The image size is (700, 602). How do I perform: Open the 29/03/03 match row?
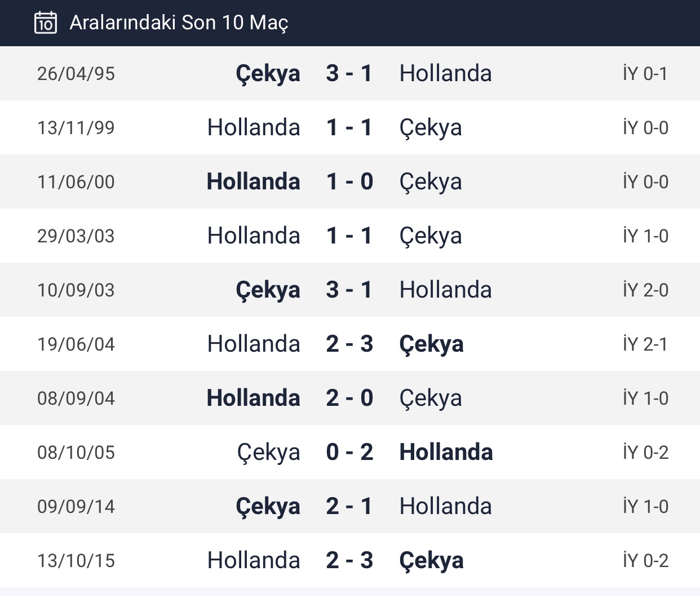[x=350, y=236]
